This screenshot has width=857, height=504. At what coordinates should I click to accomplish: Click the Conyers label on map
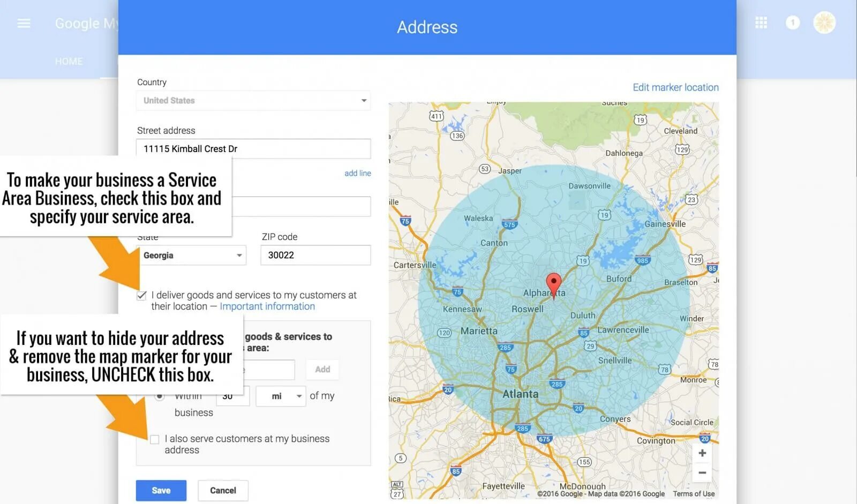(615, 419)
